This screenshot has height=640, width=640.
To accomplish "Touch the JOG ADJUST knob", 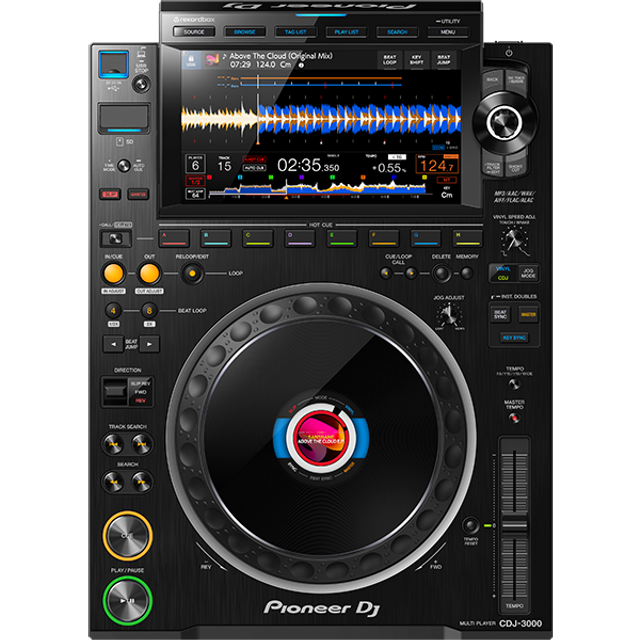I will (x=449, y=315).
